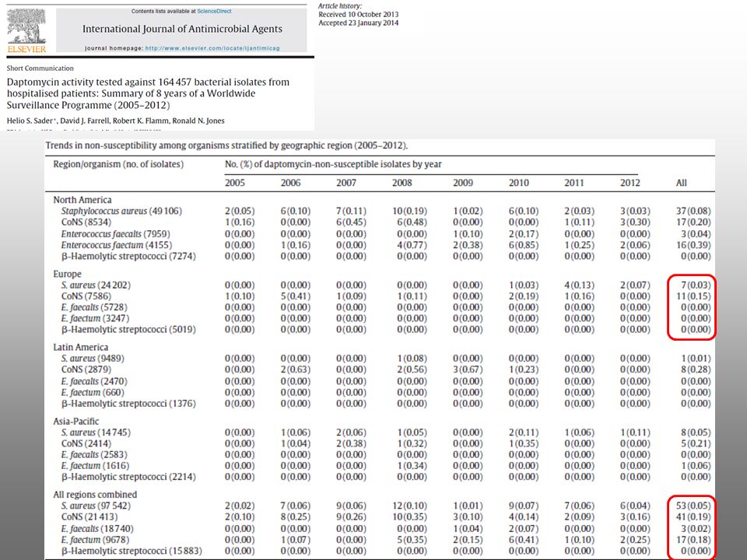Click the 2006 year column header
The image size is (747, 560).
tap(290, 183)
